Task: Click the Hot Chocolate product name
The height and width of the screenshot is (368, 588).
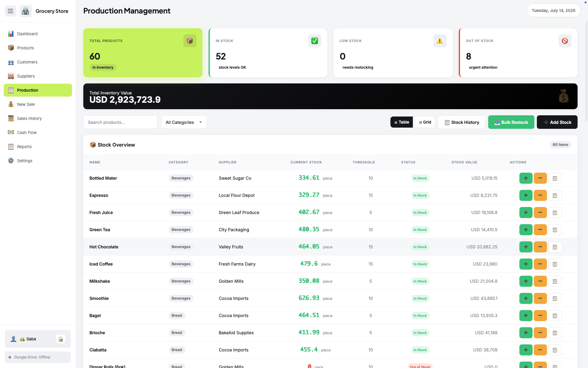Action: 104,247
